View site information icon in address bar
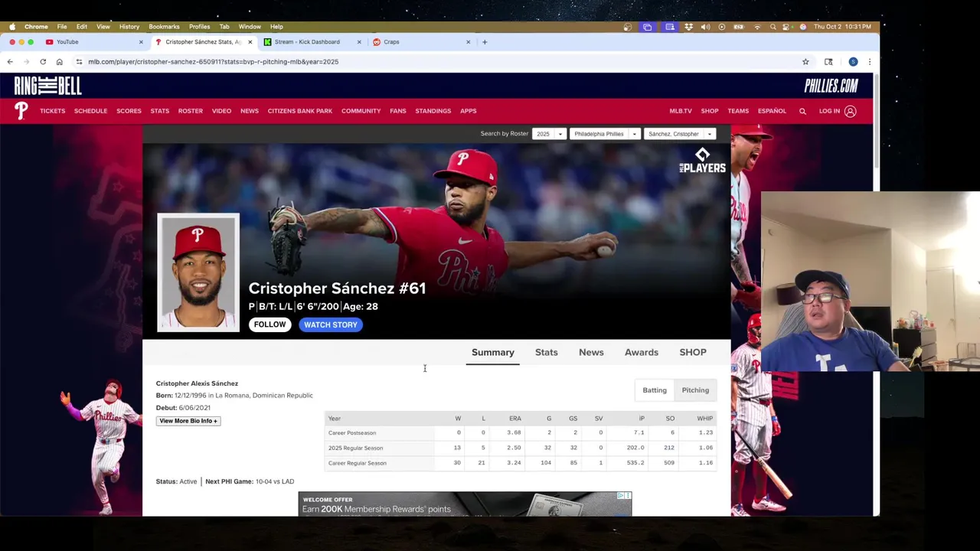980x551 pixels. pos(79,62)
